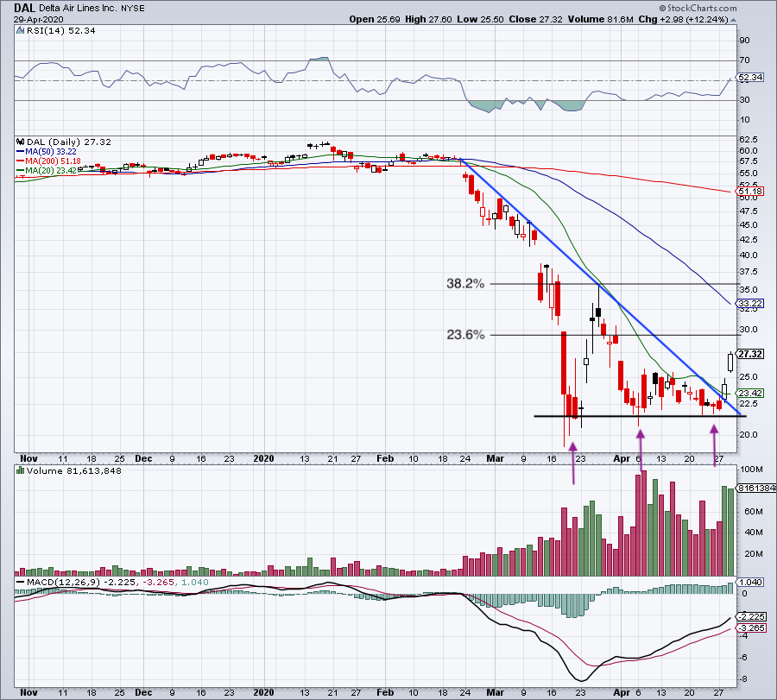Click the 81613848 volume tag on right axis
777x700 pixels.
[756, 488]
